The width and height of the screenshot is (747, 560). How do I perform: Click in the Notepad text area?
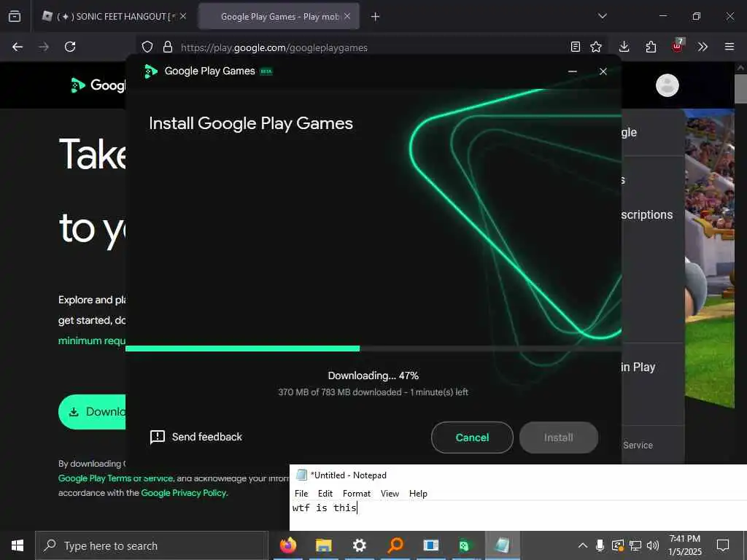[x=519, y=516]
